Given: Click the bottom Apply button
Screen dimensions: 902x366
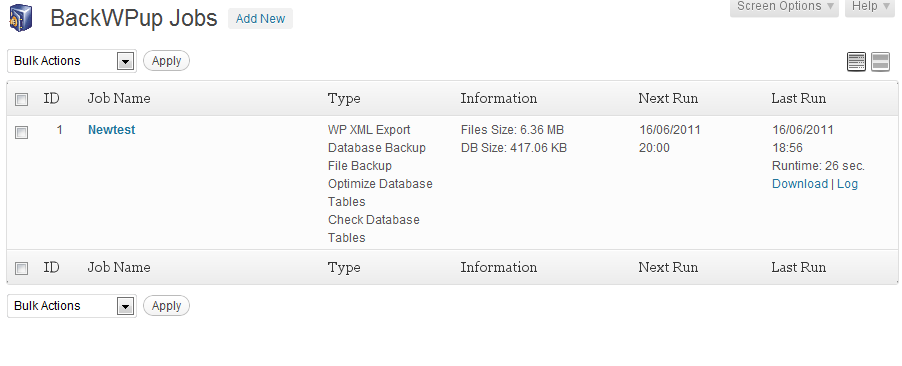Looking at the screenshot, I should click(x=166, y=306).
